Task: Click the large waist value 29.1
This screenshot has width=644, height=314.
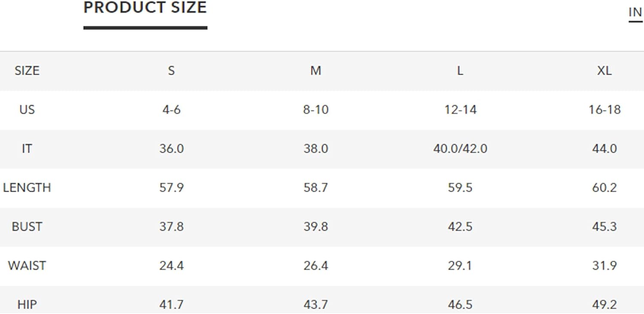Action: 460,266
